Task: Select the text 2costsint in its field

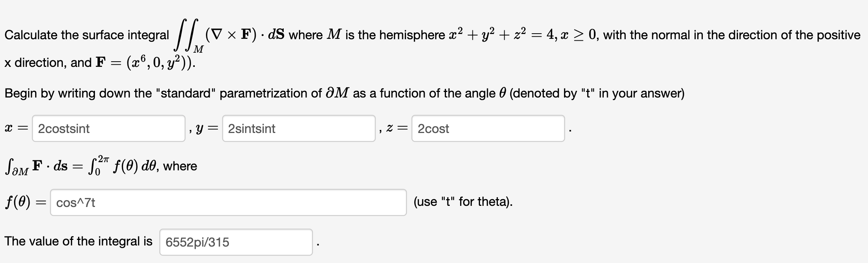Action: (x=64, y=129)
